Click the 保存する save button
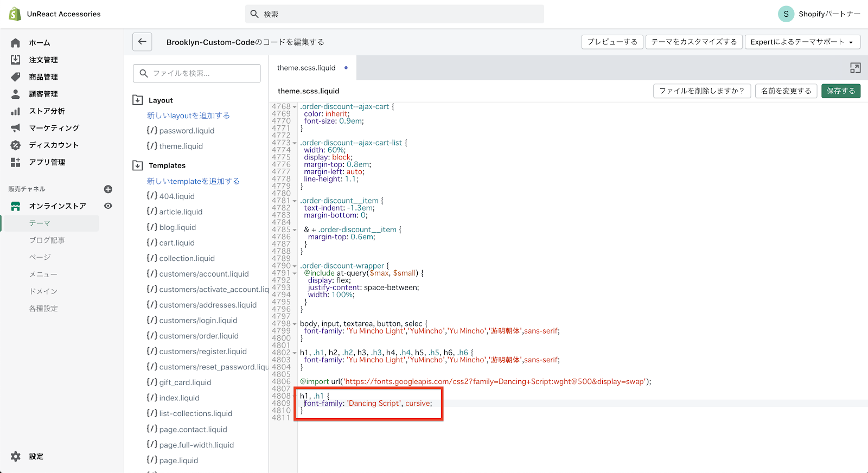Screen dimensions: 868x473 [840, 91]
